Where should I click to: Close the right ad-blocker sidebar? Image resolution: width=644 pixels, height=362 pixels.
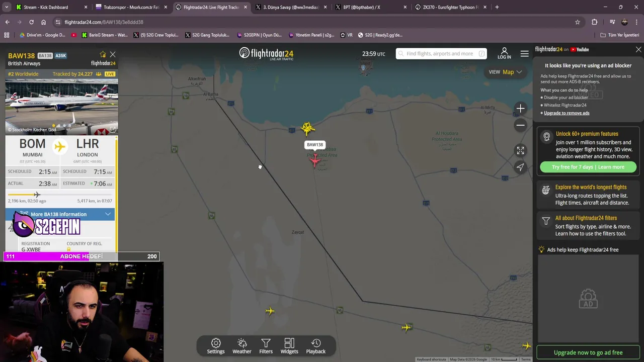pos(638,49)
